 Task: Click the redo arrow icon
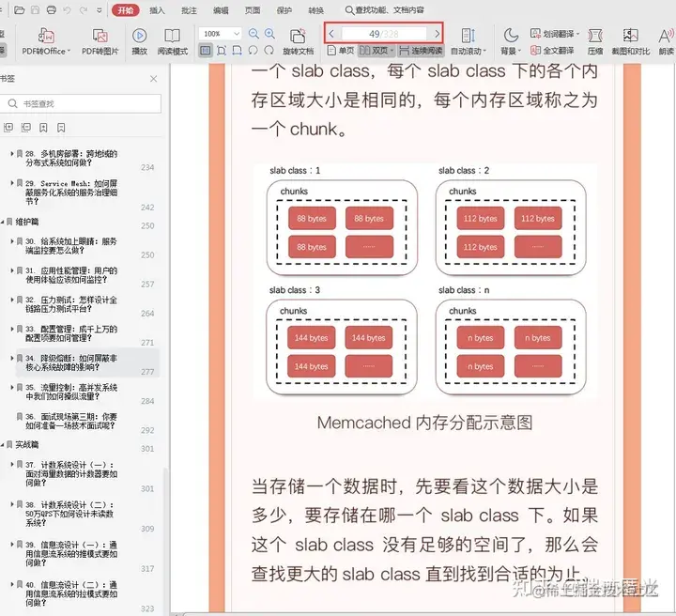point(84,10)
